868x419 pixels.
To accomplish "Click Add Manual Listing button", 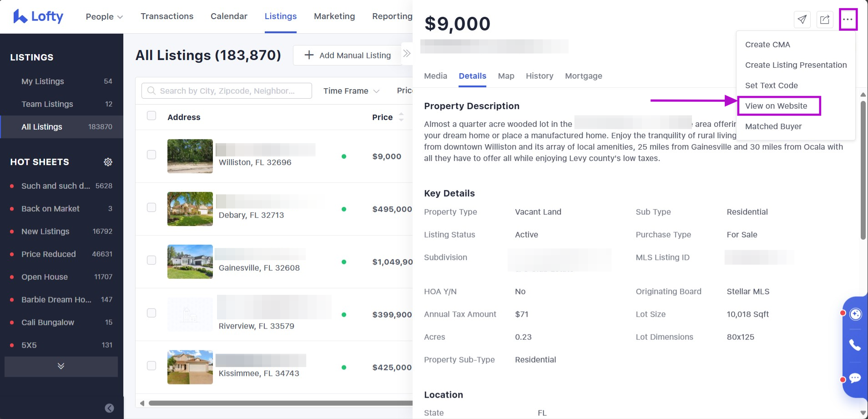I will (347, 55).
